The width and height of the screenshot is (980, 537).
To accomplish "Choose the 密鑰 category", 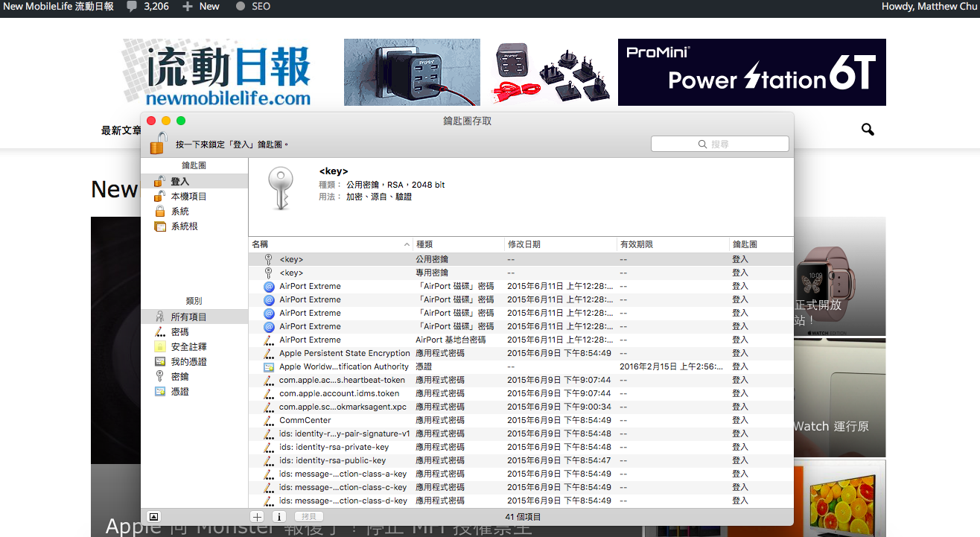I will [x=179, y=377].
